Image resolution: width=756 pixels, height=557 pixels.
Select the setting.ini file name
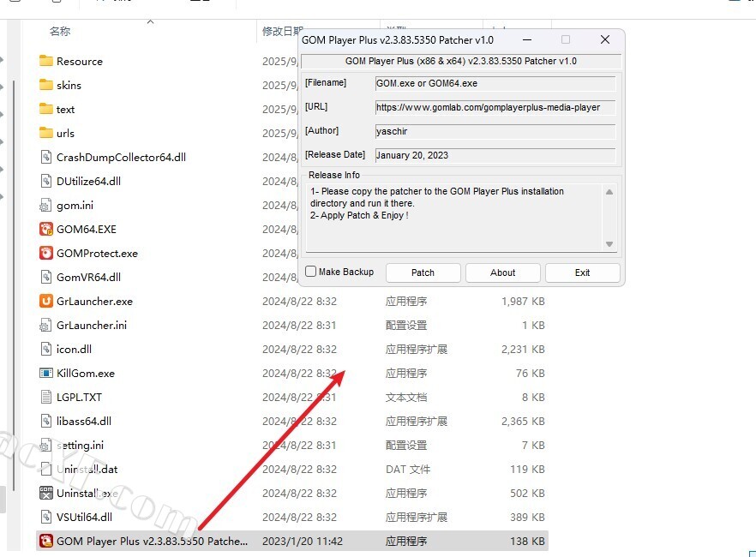click(80, 446)
